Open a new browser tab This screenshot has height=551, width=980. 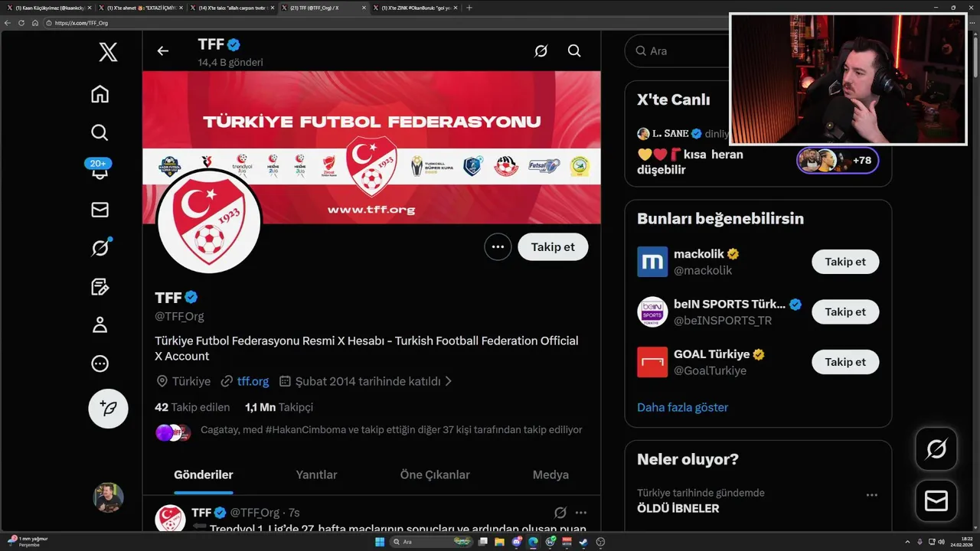click(469, 8)
